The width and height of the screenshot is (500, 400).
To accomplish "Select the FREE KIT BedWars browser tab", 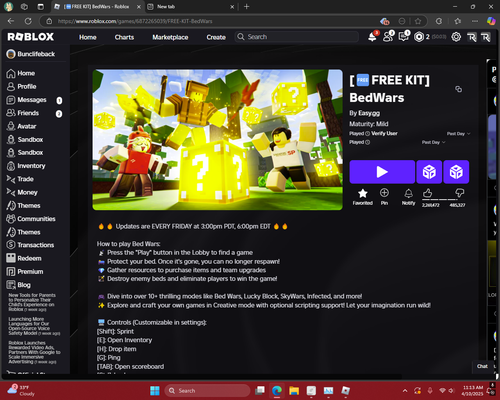I will (97, 6).
